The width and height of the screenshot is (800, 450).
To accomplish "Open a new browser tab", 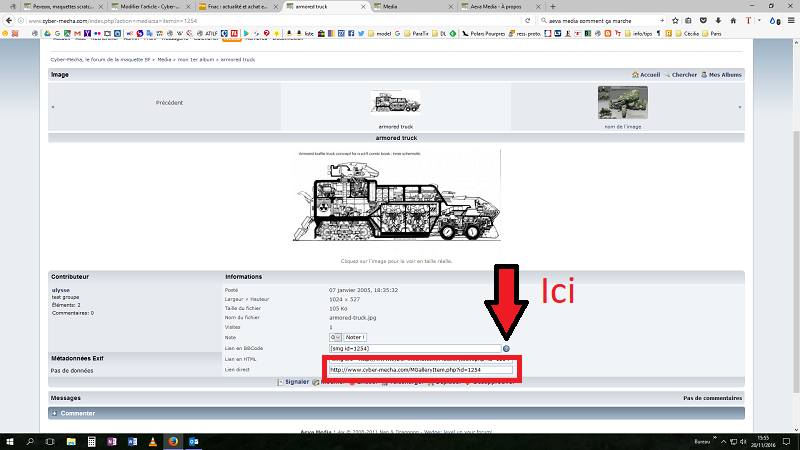I will (x=553, y=7).
